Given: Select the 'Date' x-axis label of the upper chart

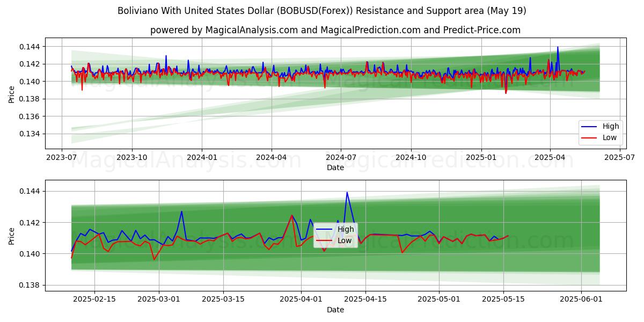Looking at the screenshot, I should [335, 167].
